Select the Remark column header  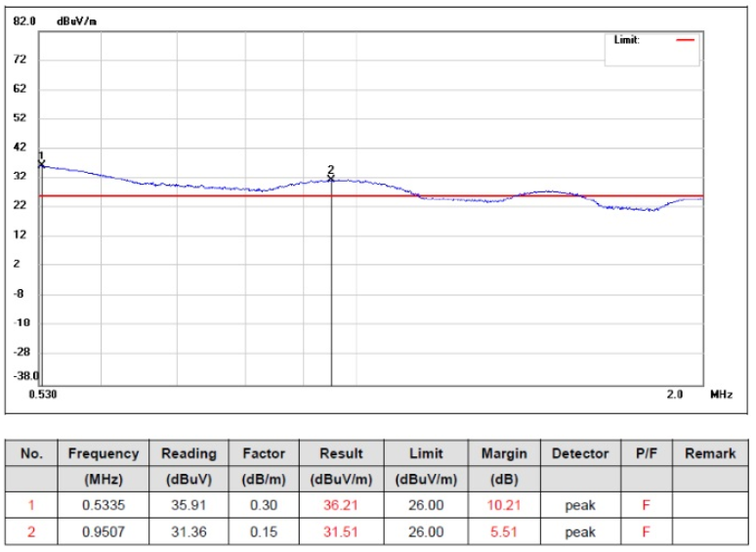point(710,453)
